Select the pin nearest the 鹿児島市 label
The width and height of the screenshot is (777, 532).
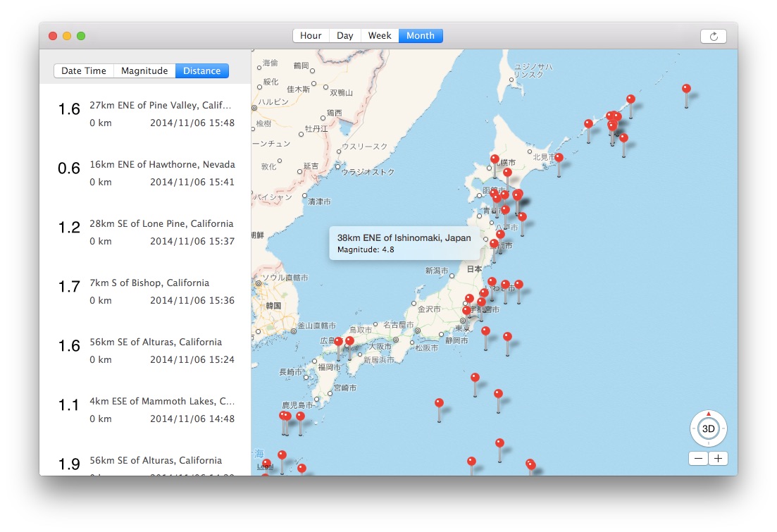tap(300, 416)
